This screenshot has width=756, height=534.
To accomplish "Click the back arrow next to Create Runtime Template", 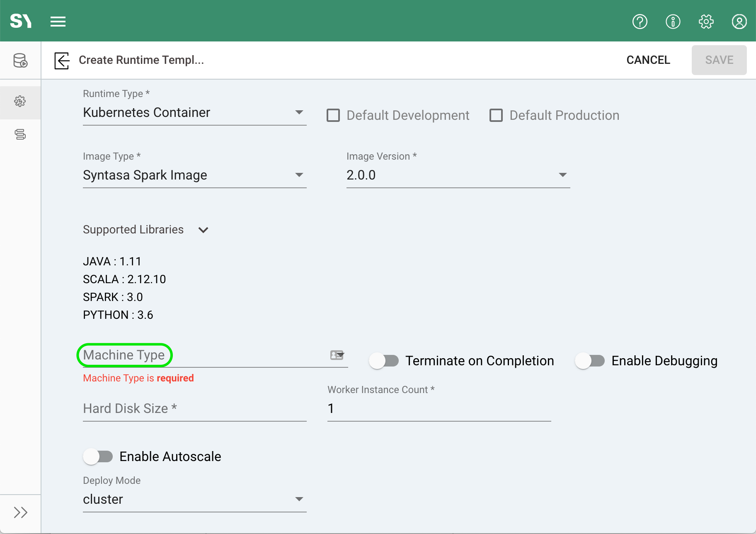I will pyautogui.click(x=61, y=61).
